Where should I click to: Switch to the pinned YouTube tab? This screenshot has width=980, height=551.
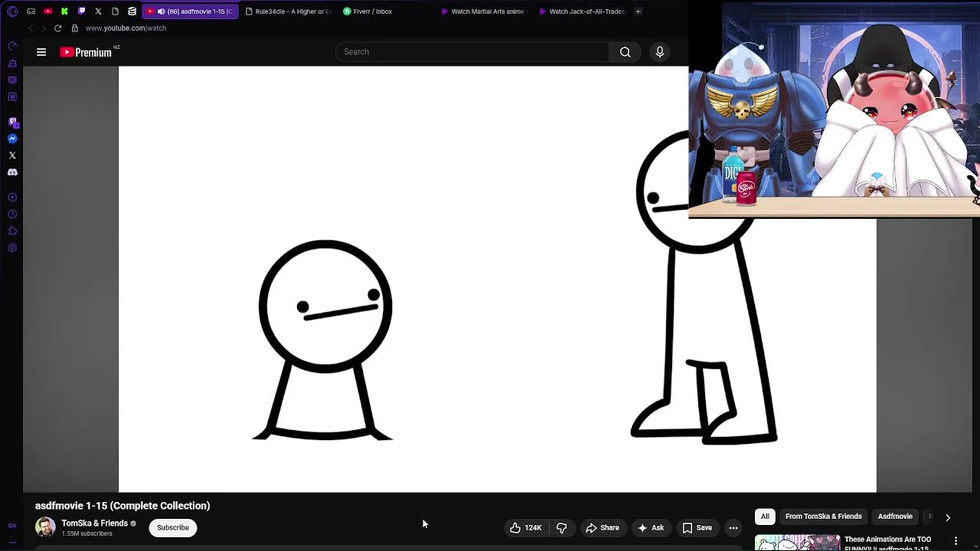click(47, 11)
